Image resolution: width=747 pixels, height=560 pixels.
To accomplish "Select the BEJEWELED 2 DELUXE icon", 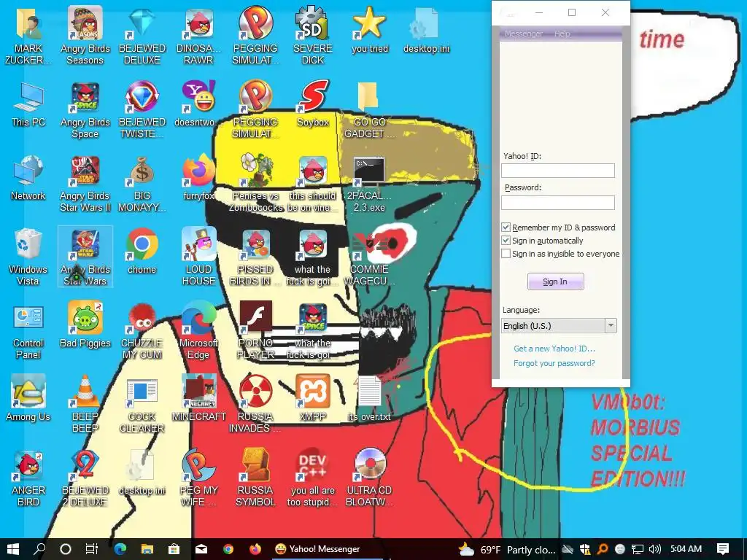I will 85,478.
